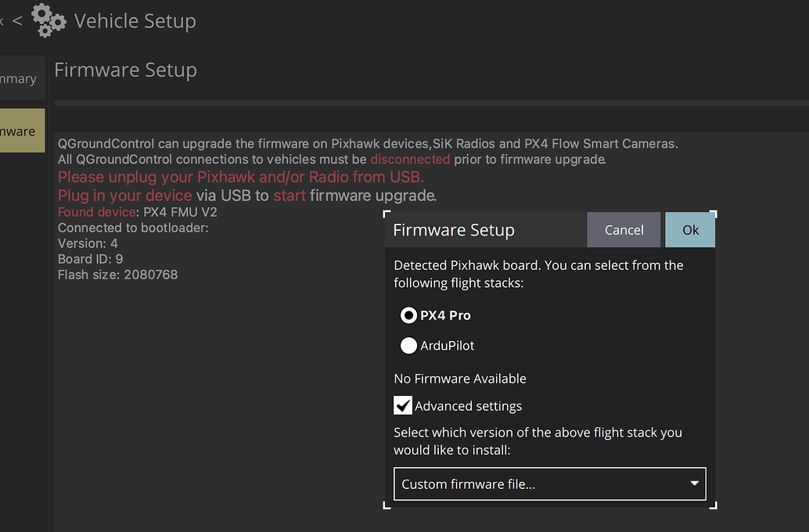Image resolution: width=809 pixels, height=532 pixels.
Task: Click the checkmark inside Advanced settings box
Action: pyautogui.click(x=402, y=405)
